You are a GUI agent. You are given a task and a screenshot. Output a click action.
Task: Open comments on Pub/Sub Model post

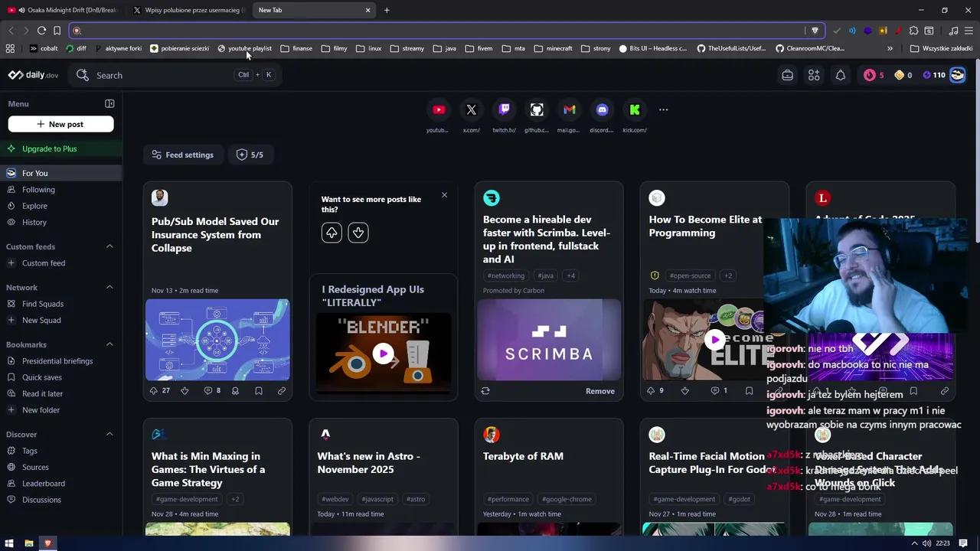(212, 390)
